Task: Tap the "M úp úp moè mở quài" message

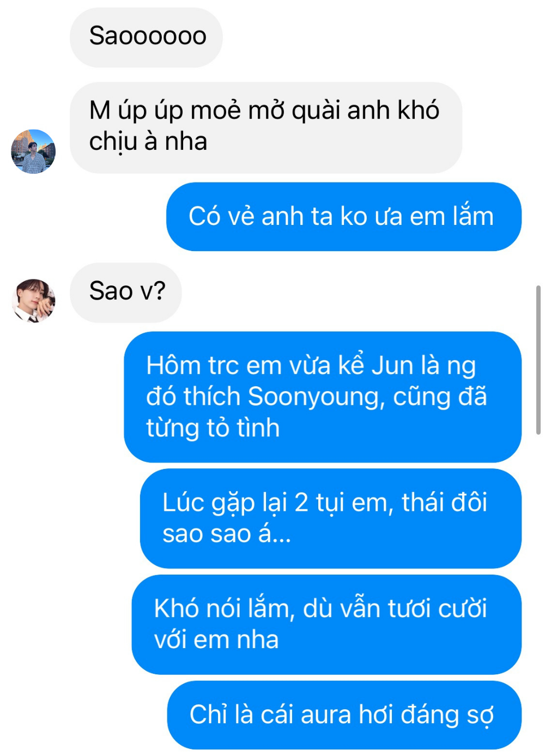Action: 266,127
